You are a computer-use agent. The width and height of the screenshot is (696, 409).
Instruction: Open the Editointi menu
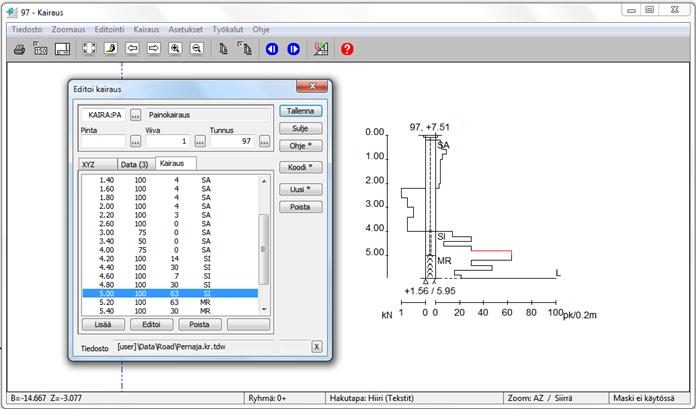click(x=109, y=29)
